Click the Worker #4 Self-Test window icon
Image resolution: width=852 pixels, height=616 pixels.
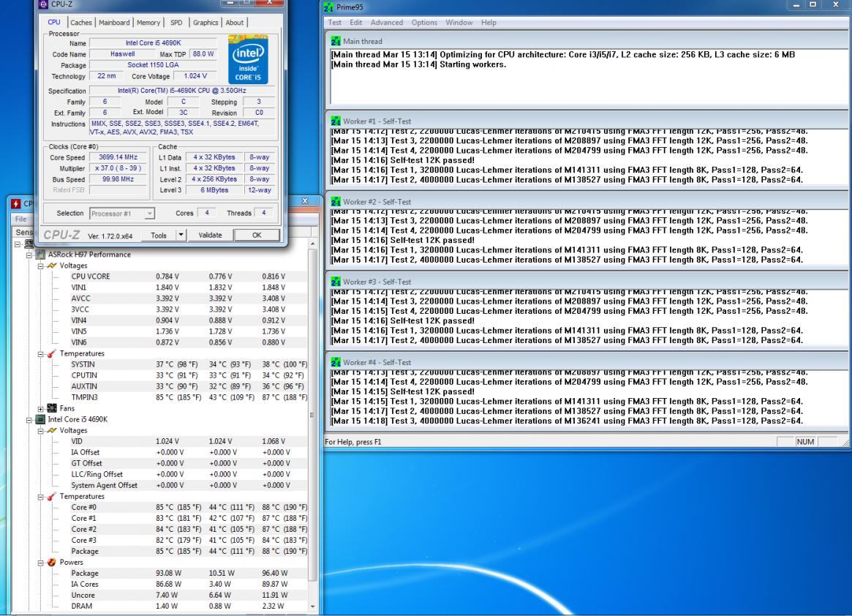336,362
